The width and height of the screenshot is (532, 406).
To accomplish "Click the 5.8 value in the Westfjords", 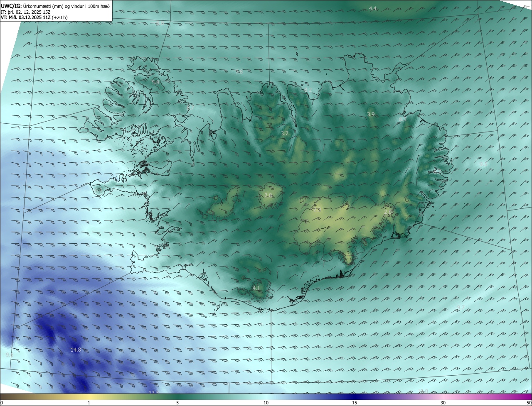I will (155, 83).
